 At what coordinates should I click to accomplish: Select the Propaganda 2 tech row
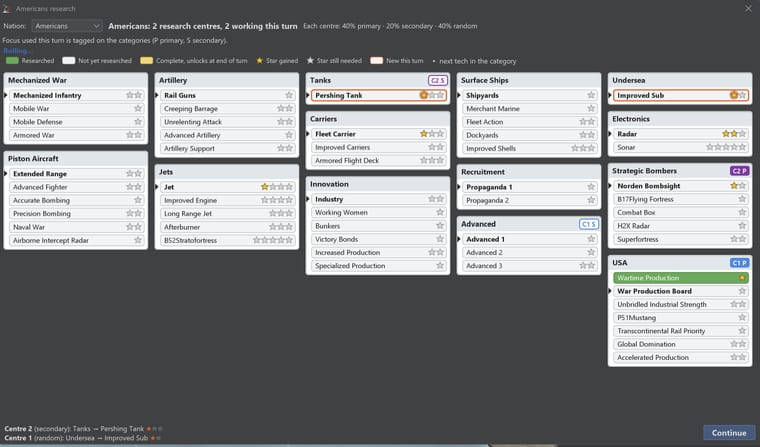click(529, 200)
